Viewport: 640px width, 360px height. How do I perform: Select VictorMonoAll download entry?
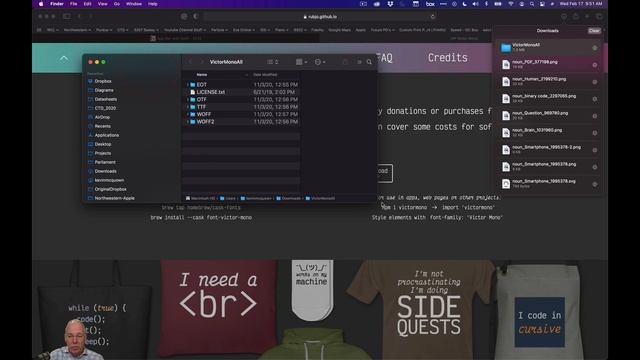pos(548,47)
